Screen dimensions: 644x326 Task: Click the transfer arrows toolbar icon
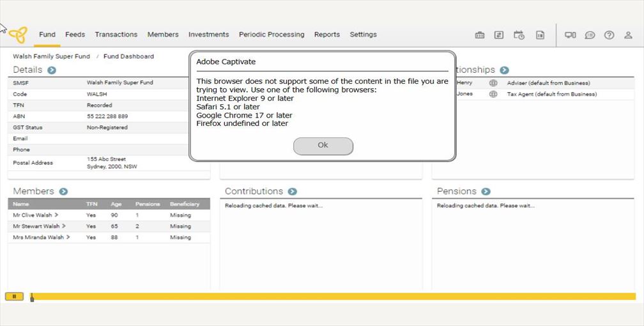click(498, 35)
